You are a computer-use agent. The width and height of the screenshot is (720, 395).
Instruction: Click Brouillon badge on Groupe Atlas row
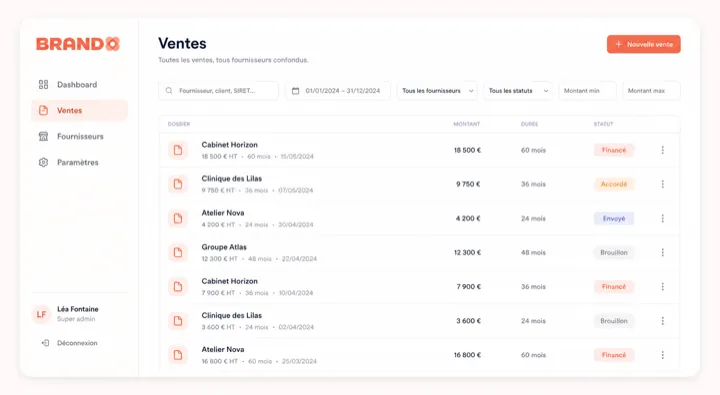pyautogui.click(x=614, y=253)
